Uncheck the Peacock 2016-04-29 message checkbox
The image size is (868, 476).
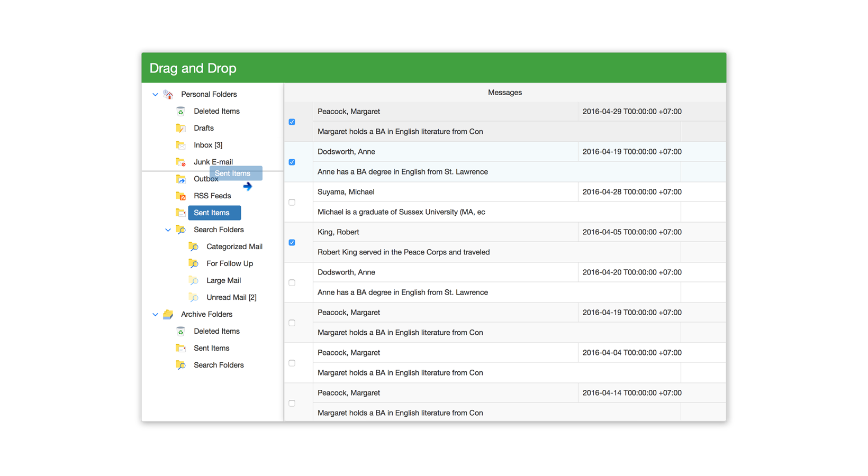click(x=292, y=122)
